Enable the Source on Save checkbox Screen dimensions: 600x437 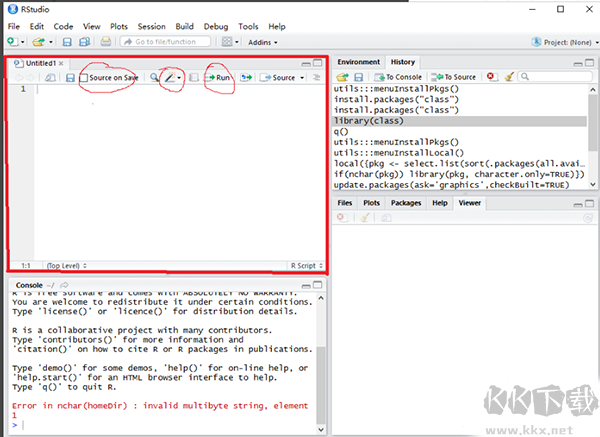coord(84,78)
